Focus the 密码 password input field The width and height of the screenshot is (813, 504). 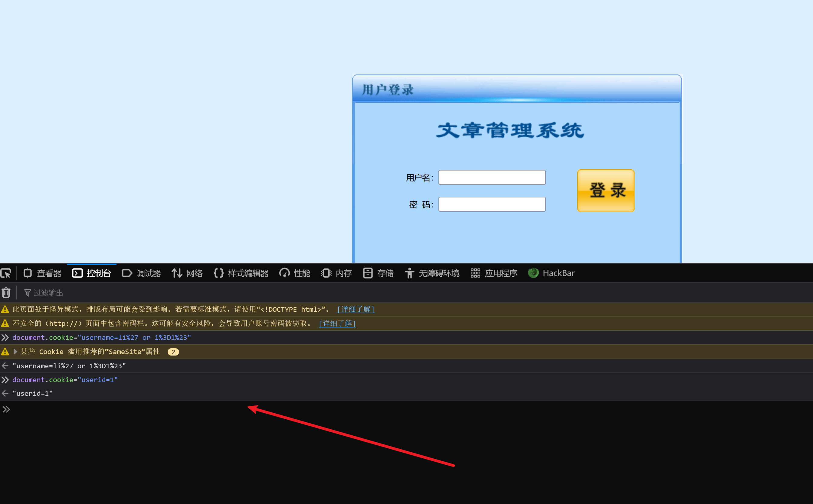pos(492,204)
